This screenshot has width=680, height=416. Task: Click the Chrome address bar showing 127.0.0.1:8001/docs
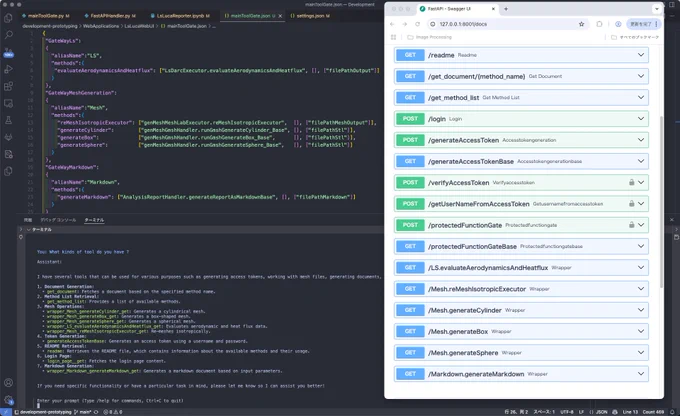[507, 24]
